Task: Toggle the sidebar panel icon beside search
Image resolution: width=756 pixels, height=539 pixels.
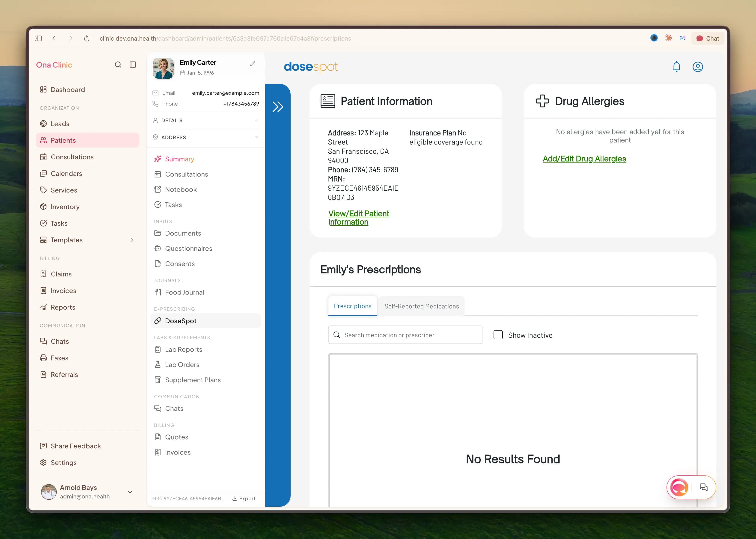Action: (x=133, y=65)
